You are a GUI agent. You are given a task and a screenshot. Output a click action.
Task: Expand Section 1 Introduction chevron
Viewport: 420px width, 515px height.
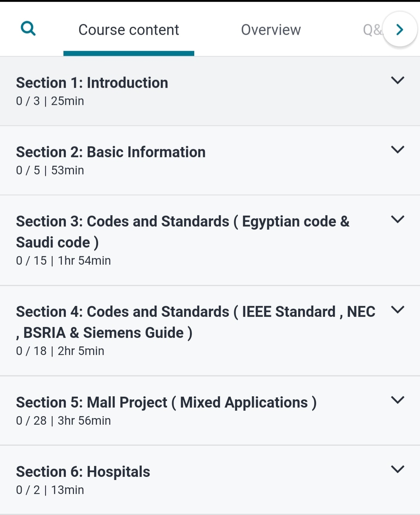[x=397, y=80]
